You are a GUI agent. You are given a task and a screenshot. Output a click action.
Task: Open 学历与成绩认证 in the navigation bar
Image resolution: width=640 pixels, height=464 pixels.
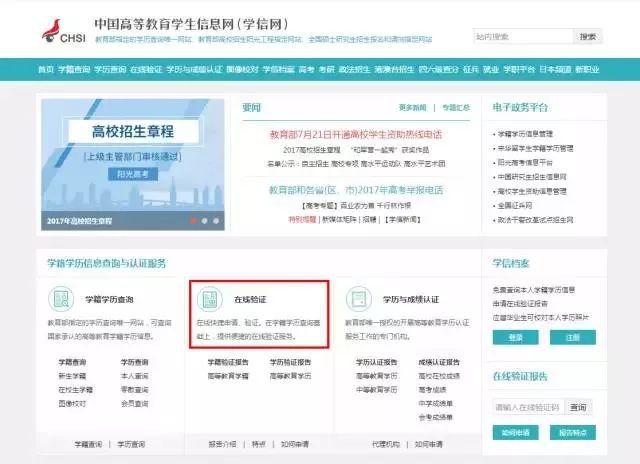194,69
